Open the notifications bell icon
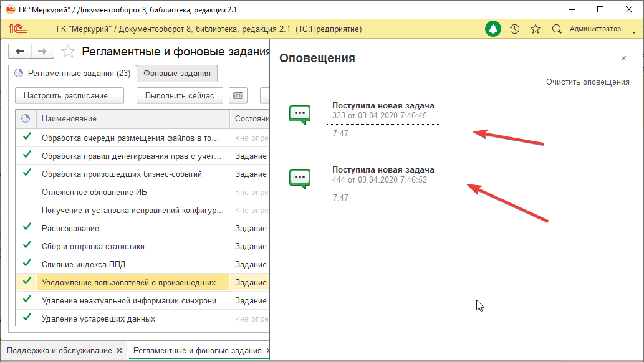Viewport: 644px width, 362px height. 493,29
